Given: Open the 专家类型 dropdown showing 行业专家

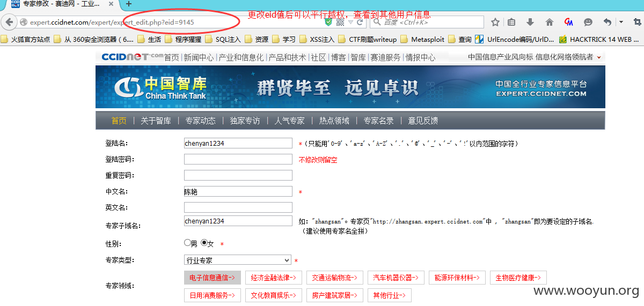Looking at the screenshot, I should (237, 260).
